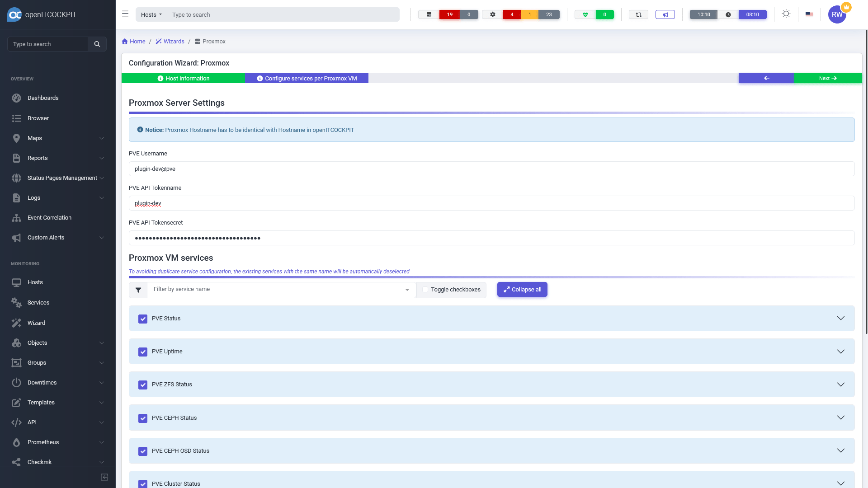Select Configure services per Proxmox VM step
This screenshot has width=868, height=488.
point(307,78)
